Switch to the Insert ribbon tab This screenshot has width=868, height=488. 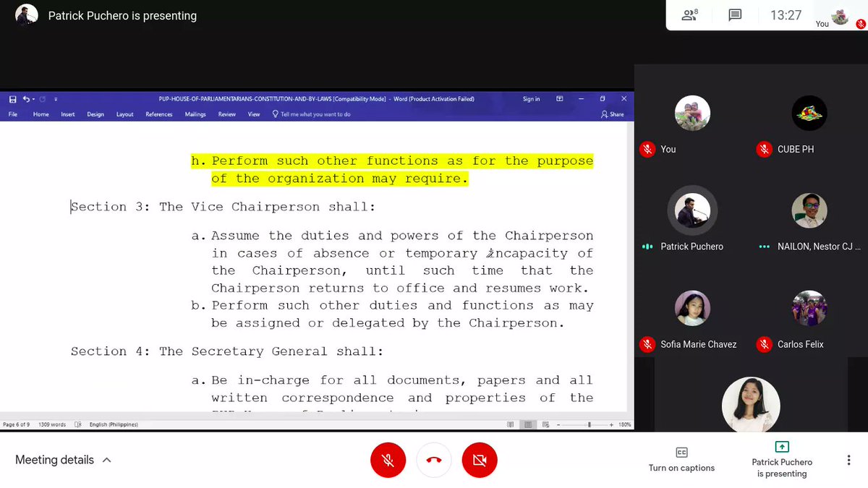click(x=68, y=114)
